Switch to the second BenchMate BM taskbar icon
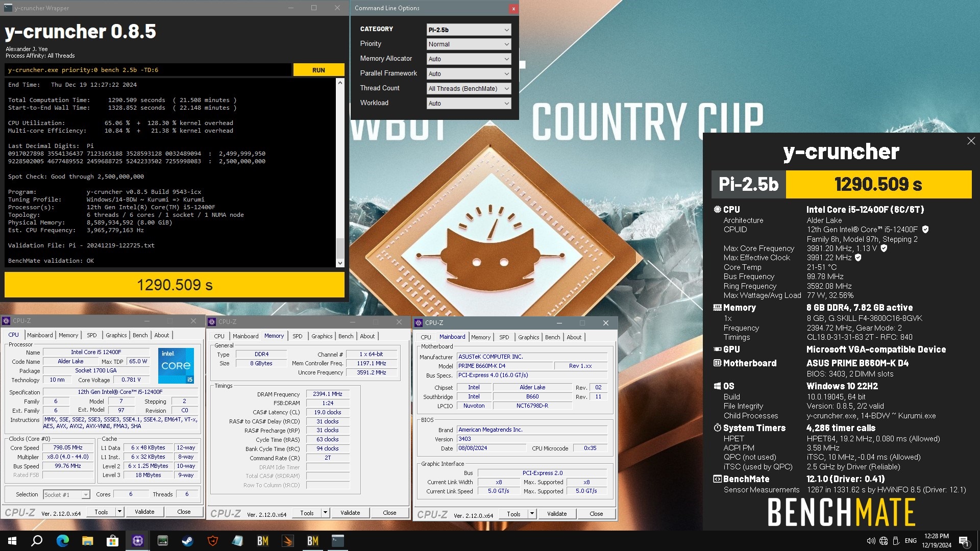Image resolution: width=980 pixels, height=551 pixels. point(312,541)
